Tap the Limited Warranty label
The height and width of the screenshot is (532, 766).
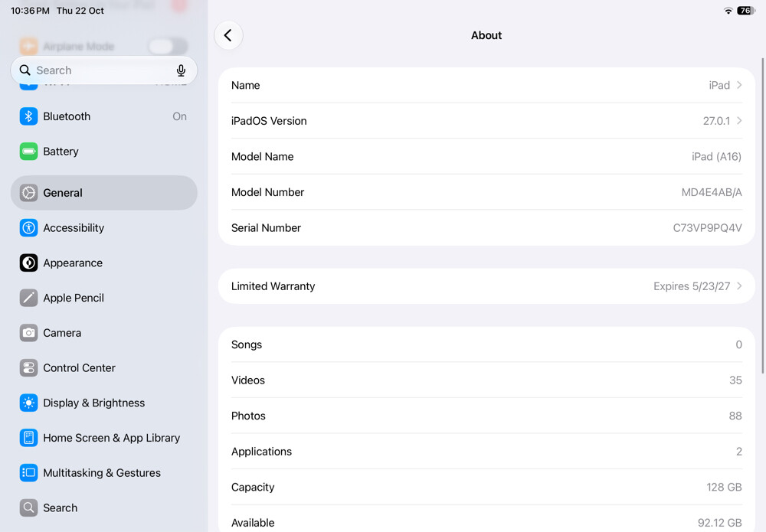(273, 286)
